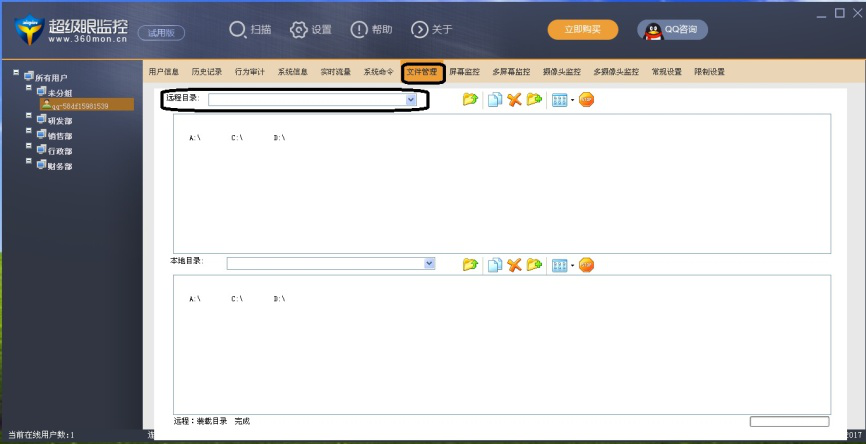The width and height of the screenshot is (866, 444).
Task: Switch to 多摄像头监控 tab
Action: [x=616, y=72]
